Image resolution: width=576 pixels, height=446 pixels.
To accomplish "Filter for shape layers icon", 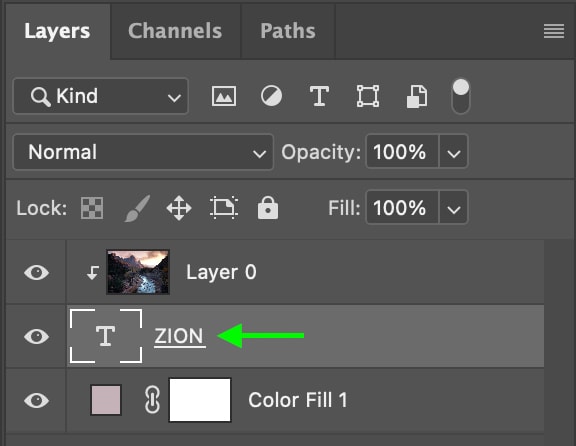I will point(368,96).
